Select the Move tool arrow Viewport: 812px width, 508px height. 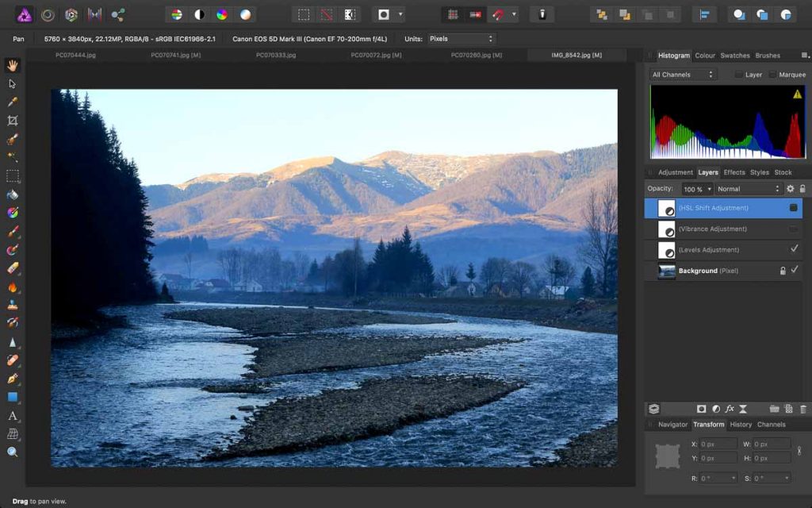(x=12, y=83)
